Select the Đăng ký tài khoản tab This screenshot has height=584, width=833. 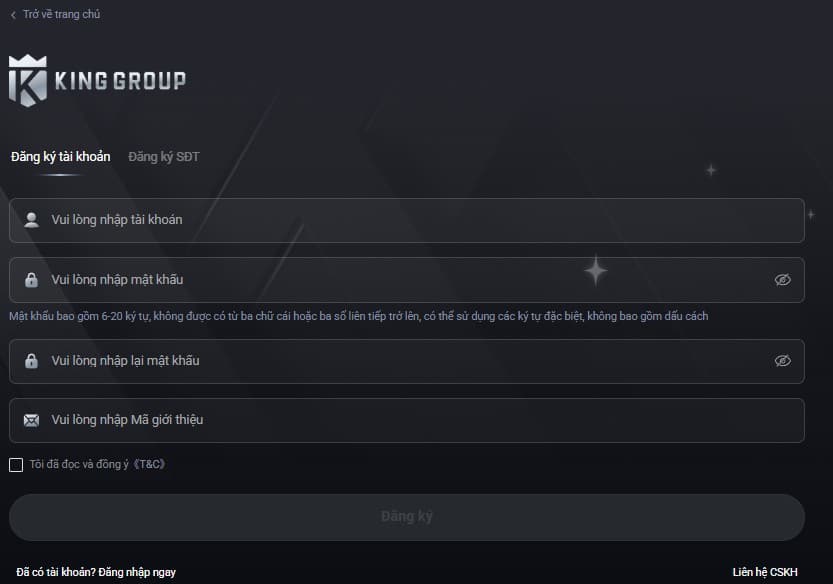61,157
